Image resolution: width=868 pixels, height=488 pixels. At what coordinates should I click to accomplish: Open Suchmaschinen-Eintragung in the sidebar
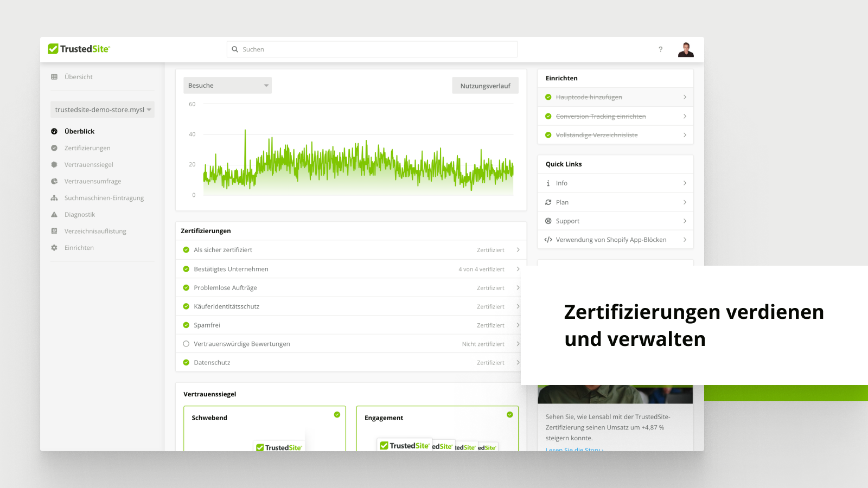pos(104,198)
